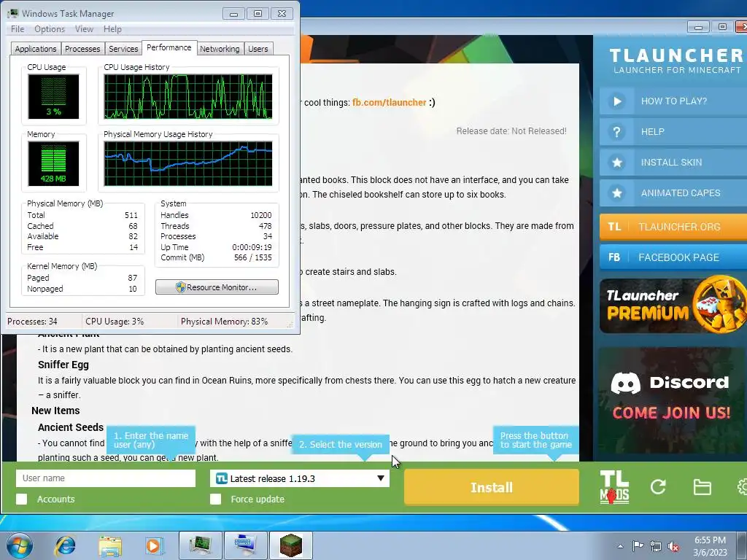Show hidden tray icons arrow
The width and height of the screenshot is (747, 560).
[620, 546]
